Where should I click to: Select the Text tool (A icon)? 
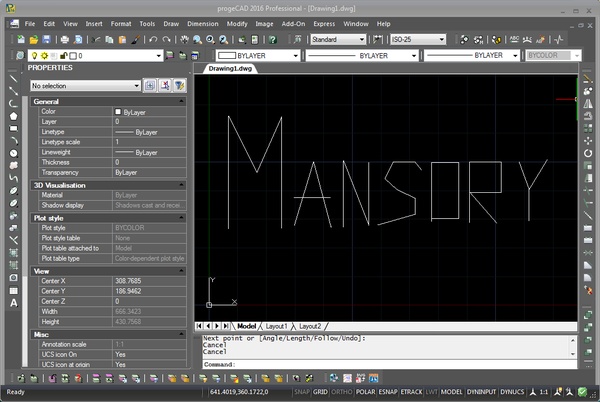click(x=13, y=302)
